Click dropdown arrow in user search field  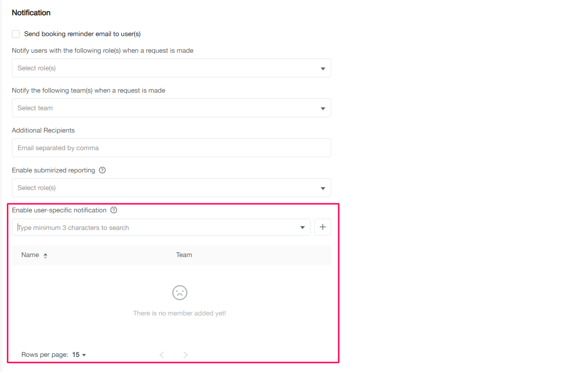coord(303,228)
